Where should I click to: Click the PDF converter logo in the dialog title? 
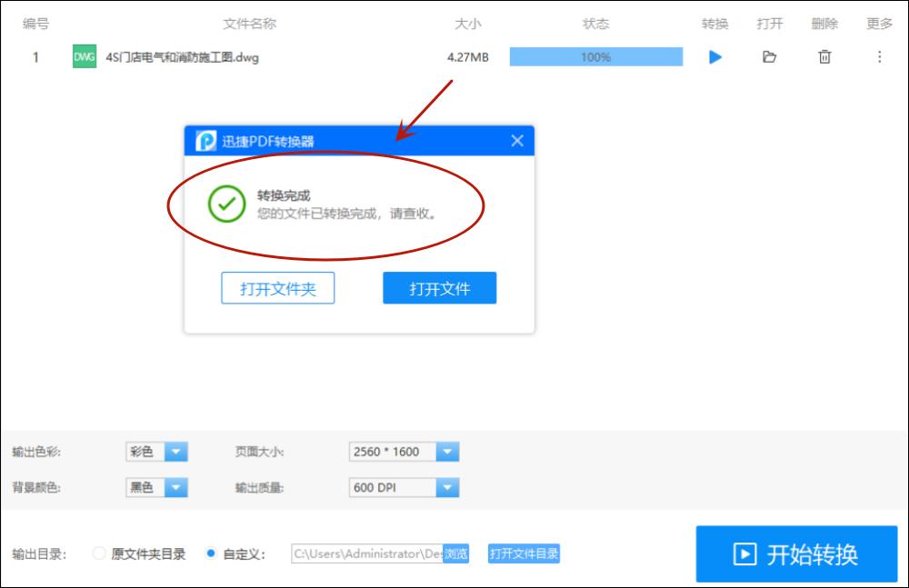[x=204, y=140]
